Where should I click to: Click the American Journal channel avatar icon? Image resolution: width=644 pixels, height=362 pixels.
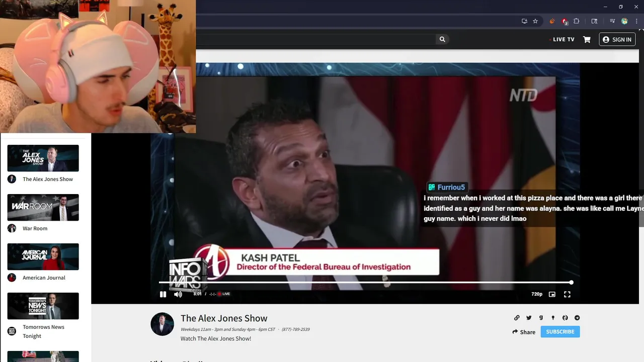12,278
